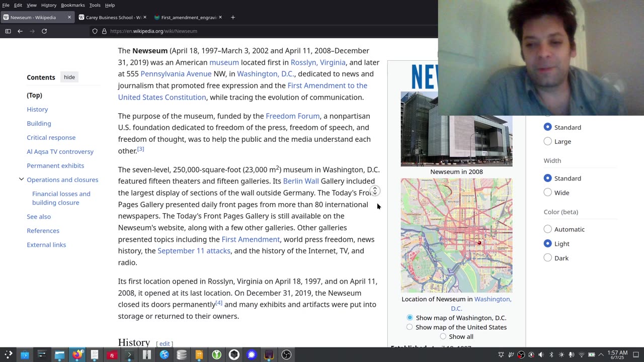Switch to First_amendment_engraving tab
Screen dimensions: 644x362
pos(189,17)
